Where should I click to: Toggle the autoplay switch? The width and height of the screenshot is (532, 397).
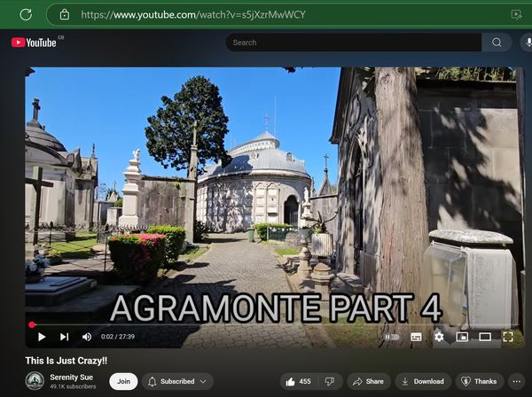pyautogui.click(x=392, y=337)
